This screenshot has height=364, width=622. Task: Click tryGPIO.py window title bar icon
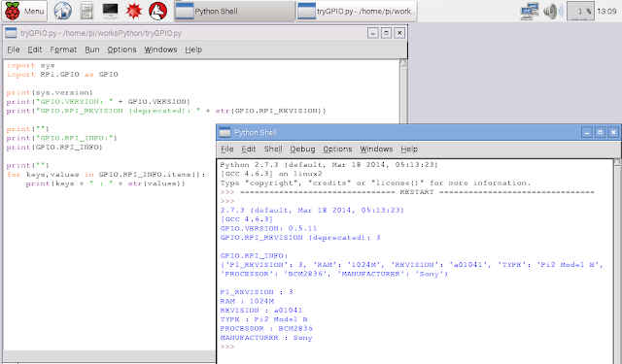pyautogui.click(x=11, y=33)
